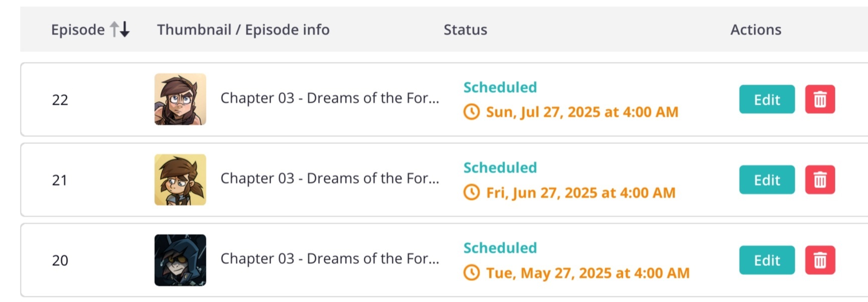Viewport: 868px width, 302px height.
Task: Edit episode 22
Action: click(766, 99)
